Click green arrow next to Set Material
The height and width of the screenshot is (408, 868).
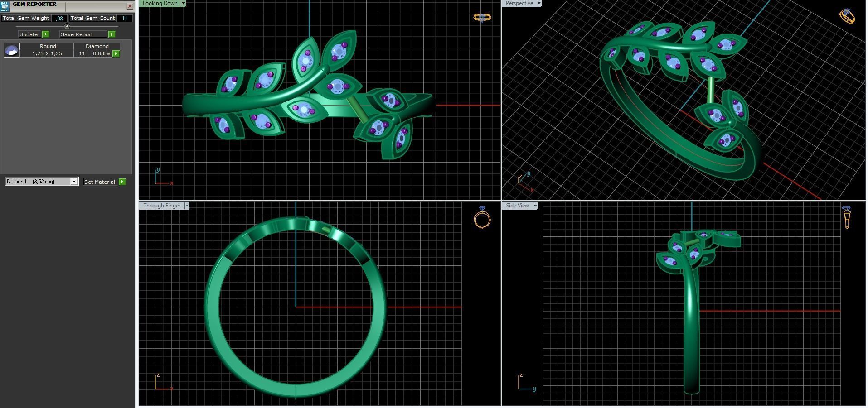click(122, 182)
